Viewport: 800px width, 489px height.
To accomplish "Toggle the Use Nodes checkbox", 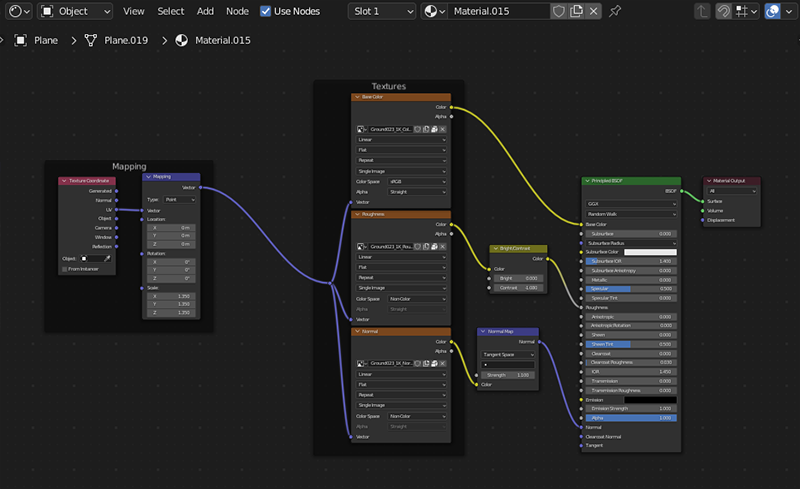I will click(x=266, y=11).
